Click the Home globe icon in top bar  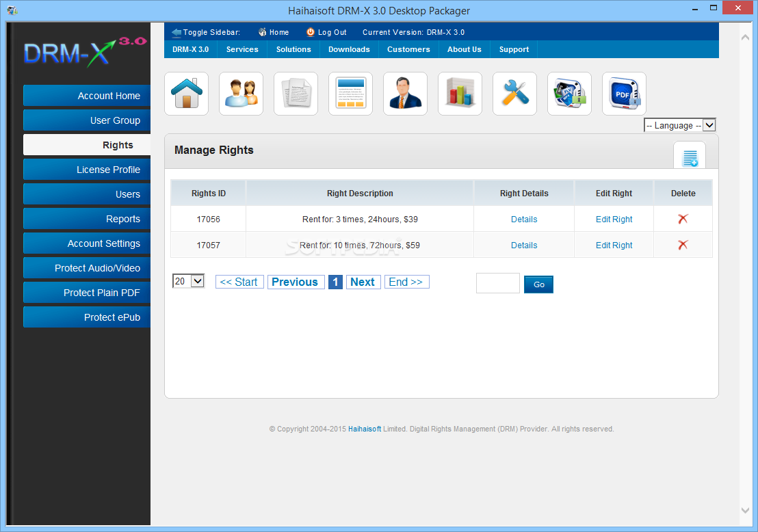(262, 32)
